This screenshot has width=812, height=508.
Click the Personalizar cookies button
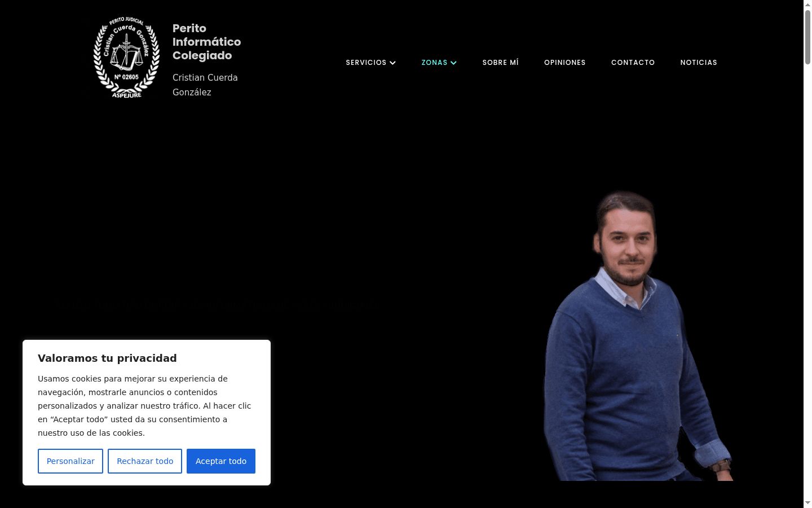pyautogui.click(x=70, y=461)
